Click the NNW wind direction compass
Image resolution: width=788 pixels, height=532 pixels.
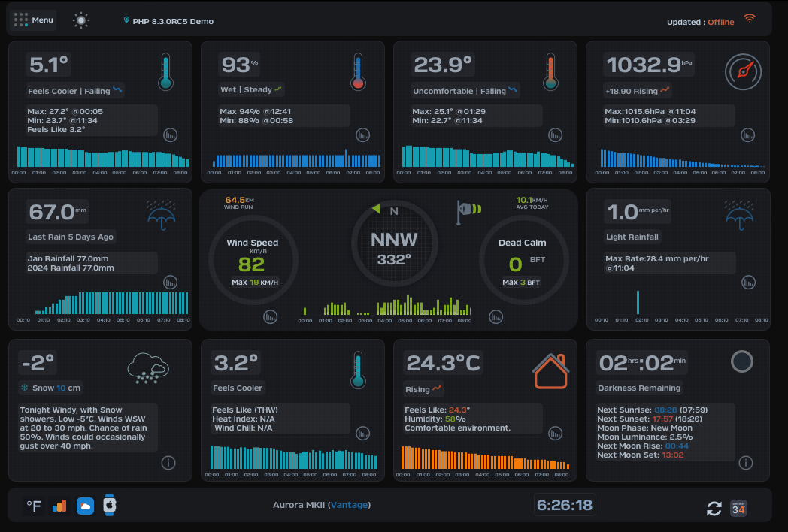(x=394, y=244)
